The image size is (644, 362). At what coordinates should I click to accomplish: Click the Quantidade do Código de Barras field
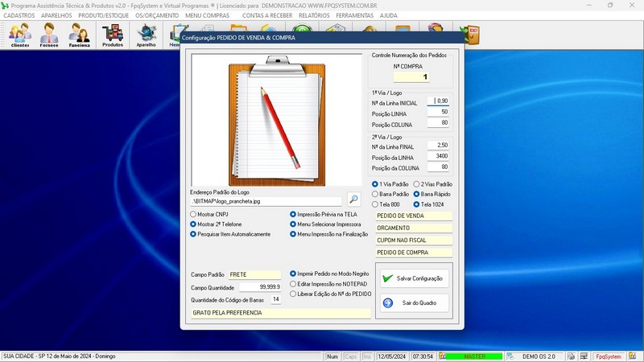[275, 299]
